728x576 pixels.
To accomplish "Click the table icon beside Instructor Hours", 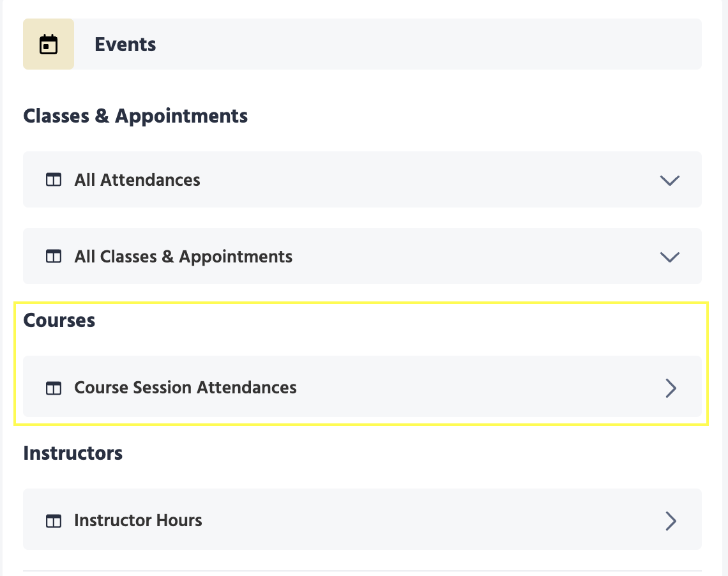I will (x=54, y=520).
